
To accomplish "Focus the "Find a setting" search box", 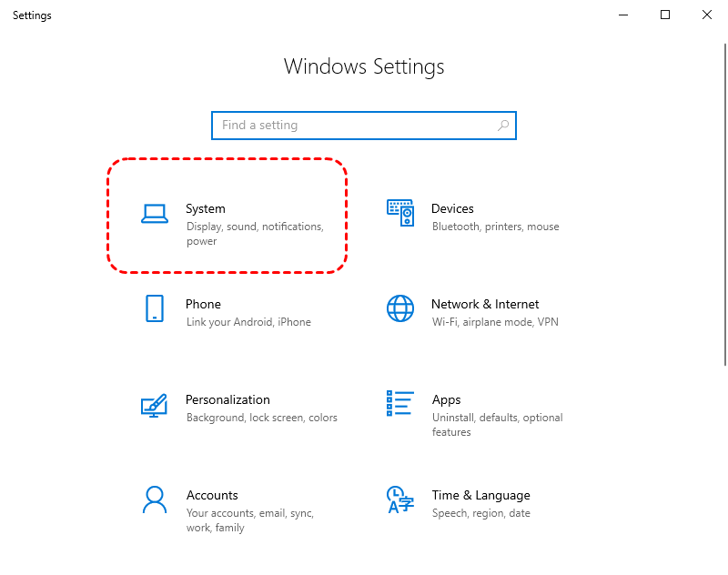I will [355, 126].
